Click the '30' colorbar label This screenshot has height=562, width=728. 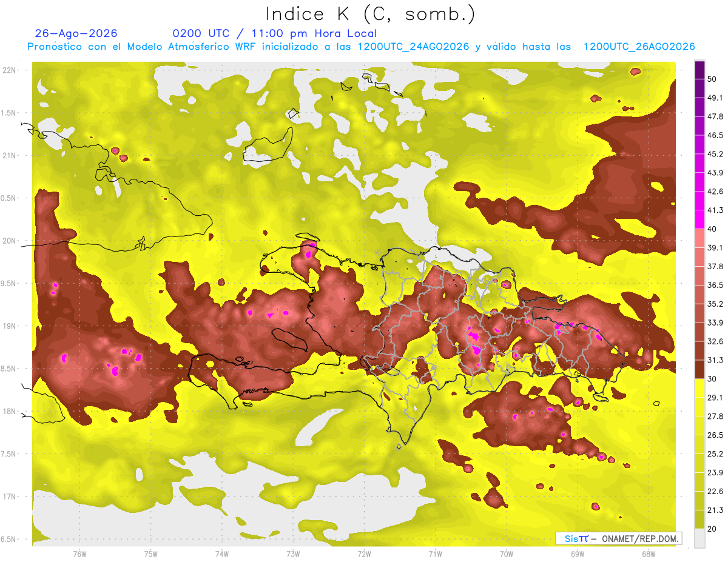click(712, 379)
